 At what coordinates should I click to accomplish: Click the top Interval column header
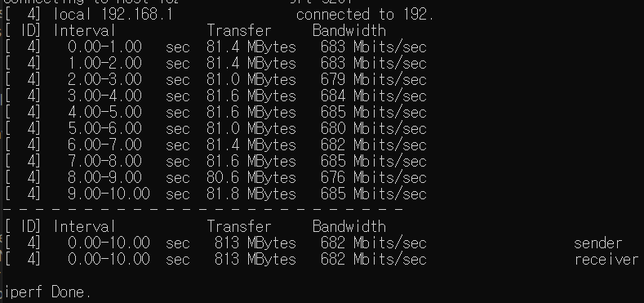pos(85,31)
